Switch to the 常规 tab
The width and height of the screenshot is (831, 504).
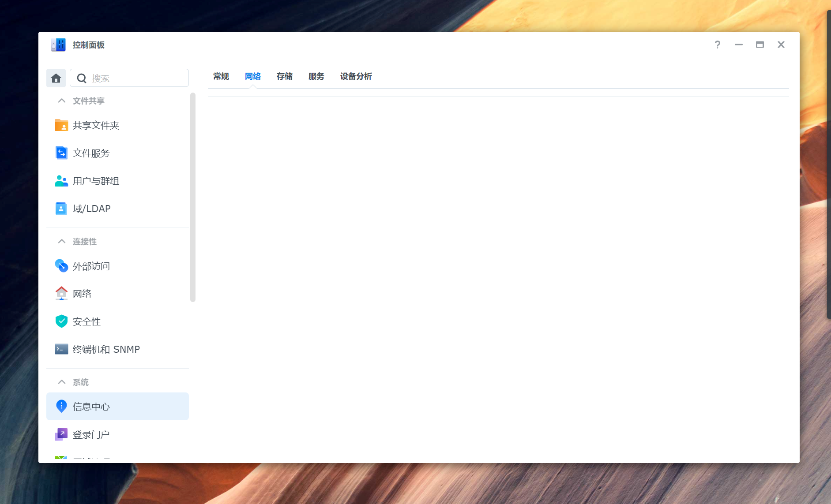point(221,77)
